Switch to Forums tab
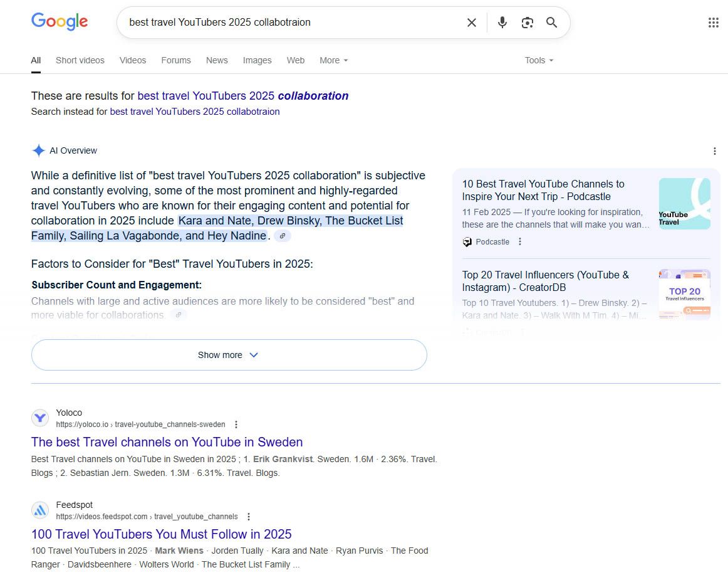 [176, 60]
